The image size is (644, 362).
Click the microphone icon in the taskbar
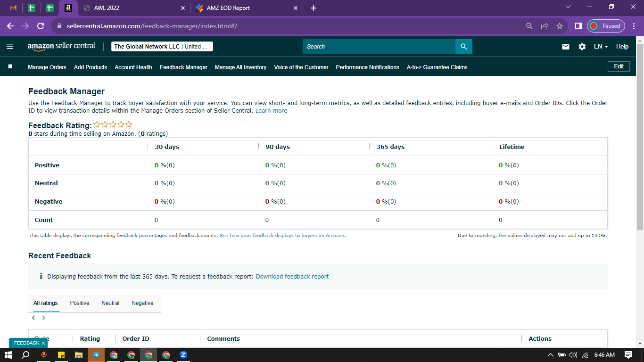43,355
